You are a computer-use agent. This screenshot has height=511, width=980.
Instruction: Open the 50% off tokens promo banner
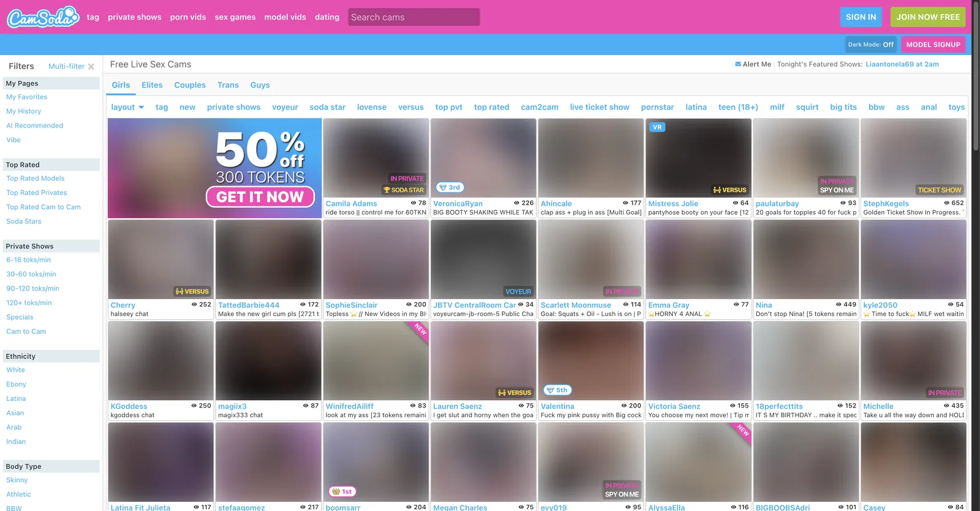coord(215,168)
